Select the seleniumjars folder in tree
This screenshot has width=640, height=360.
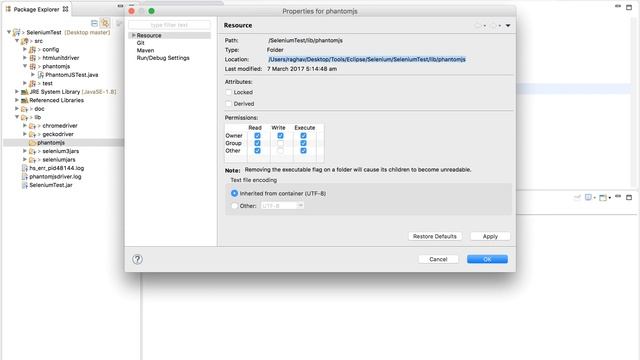pos(59,160)
